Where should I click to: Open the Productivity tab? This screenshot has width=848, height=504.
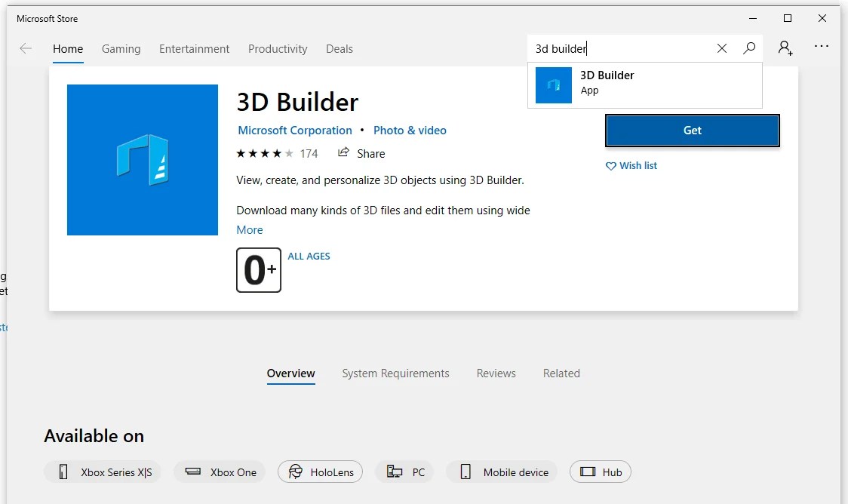[x=278, y=49]
